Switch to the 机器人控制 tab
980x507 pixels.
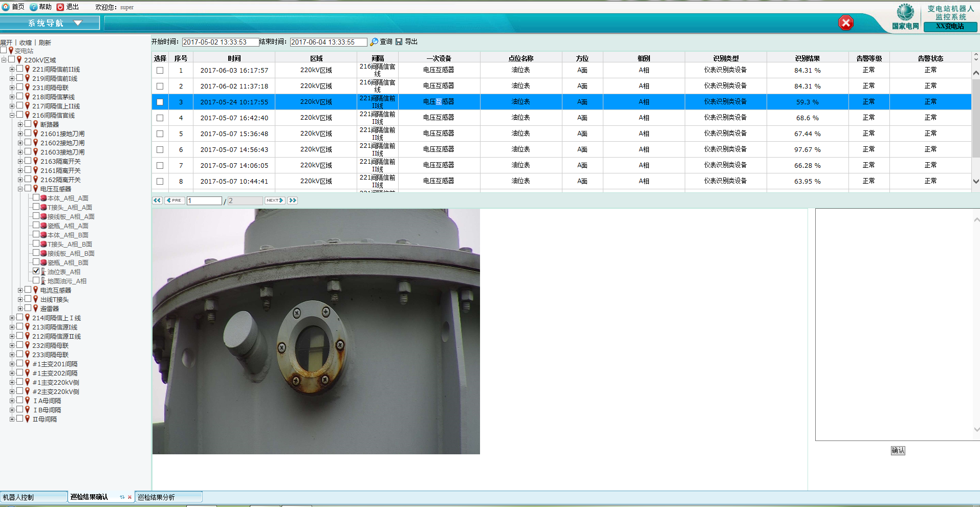click(33, 497)
